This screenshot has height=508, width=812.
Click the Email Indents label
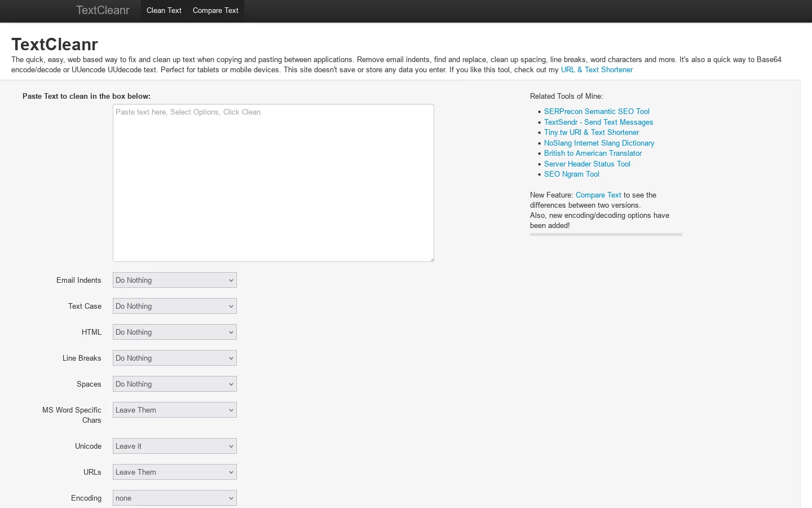79,281
